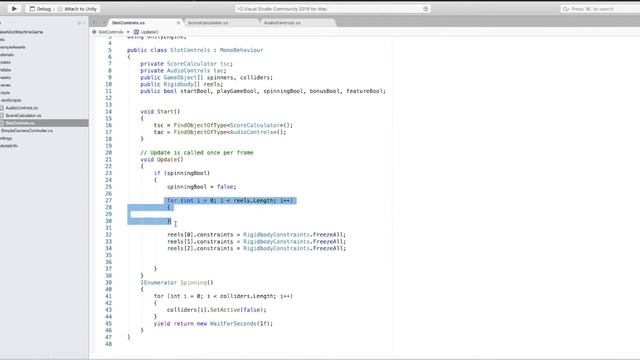Click the method icon beside Update() in the breadcrumb
Viewport: 640px width, 360px height.
(x=136, y=32)
